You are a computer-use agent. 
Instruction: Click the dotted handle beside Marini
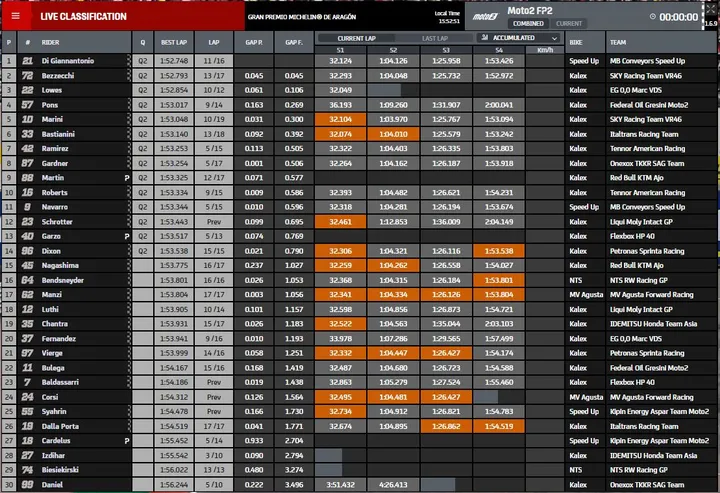[129, 119]
